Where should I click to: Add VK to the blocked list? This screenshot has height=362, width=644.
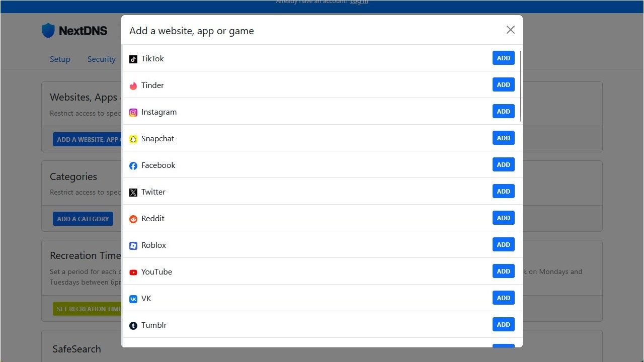coord(504,298)
